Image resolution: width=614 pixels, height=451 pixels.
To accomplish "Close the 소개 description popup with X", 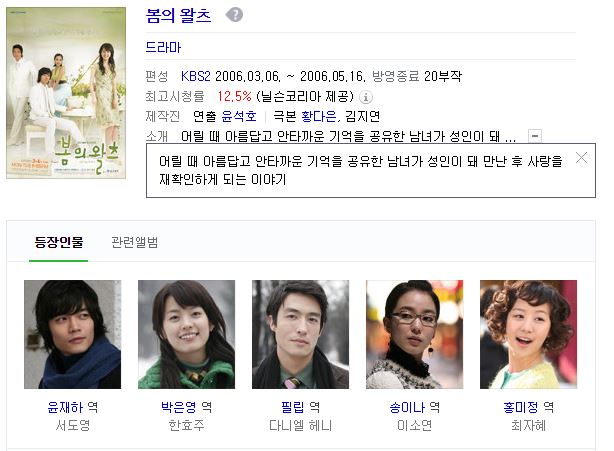I will (x=581, y=158).
